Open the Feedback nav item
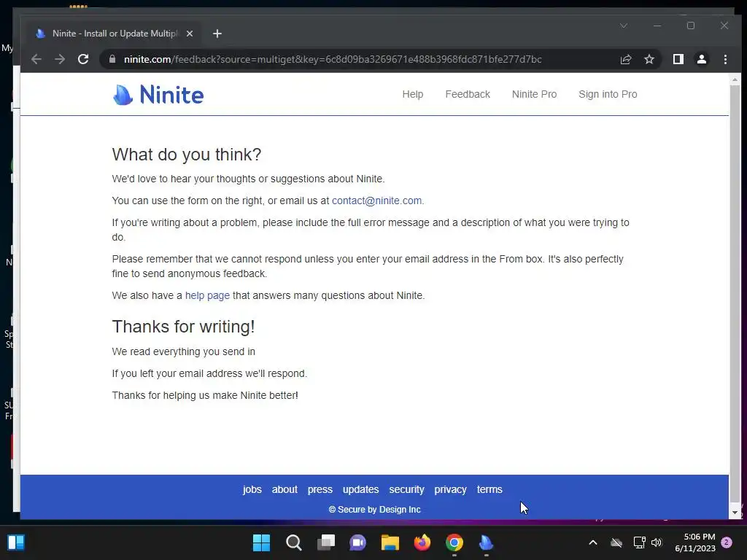This screenshot has width=747, height=560. pyautogui.click(x=468, y=94)
